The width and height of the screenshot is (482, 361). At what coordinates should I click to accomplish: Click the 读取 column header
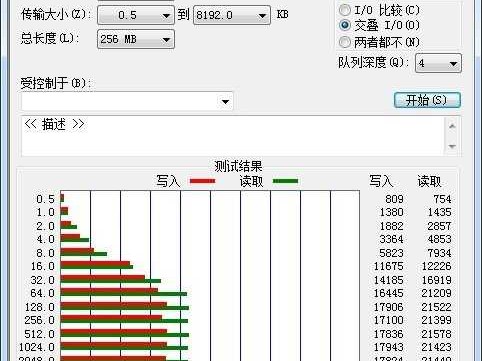(x=429, y=181)
